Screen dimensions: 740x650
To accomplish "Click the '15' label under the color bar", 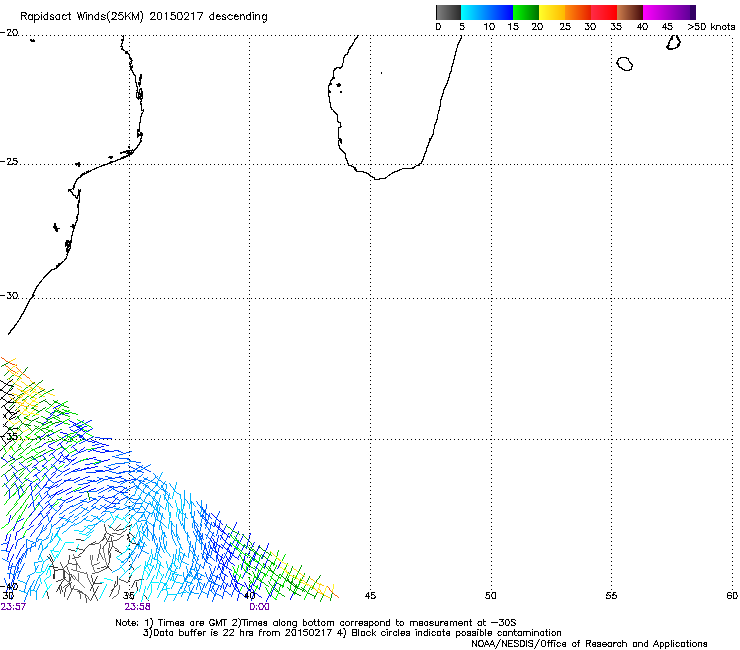I will tap(513, 27).
